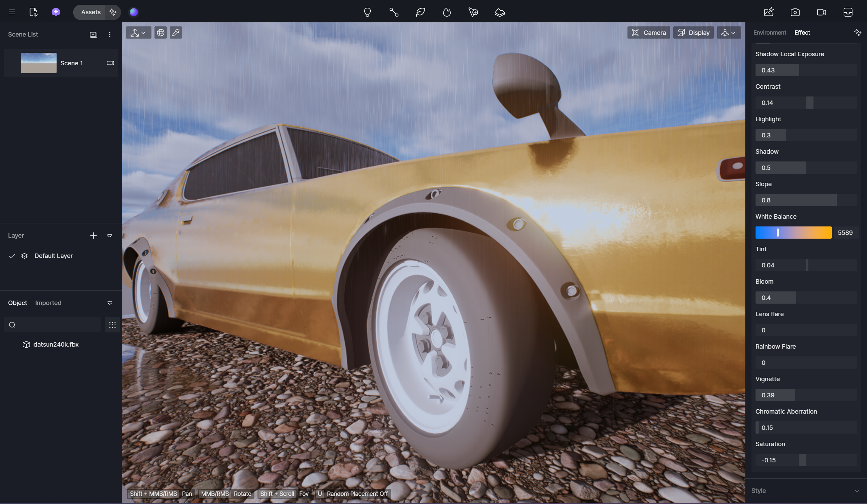Toggle the scene camera icon on Scene 1

tap(110, 63)
